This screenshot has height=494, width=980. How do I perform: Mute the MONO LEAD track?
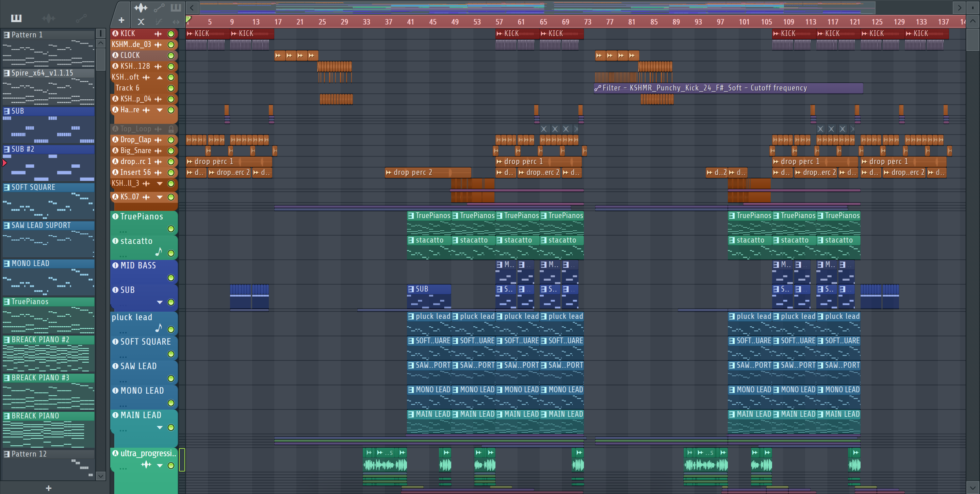[171, 403]
